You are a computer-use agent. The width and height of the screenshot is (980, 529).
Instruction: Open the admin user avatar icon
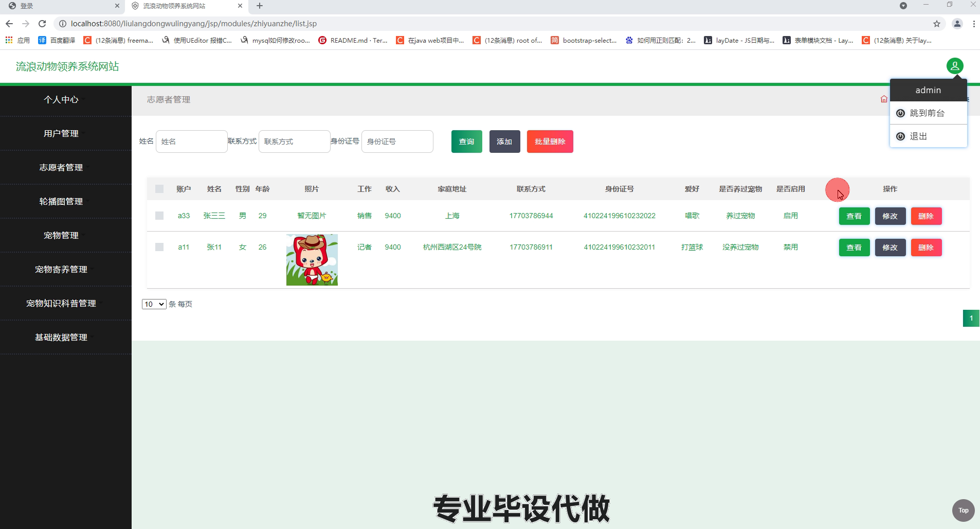click(955, 66)
